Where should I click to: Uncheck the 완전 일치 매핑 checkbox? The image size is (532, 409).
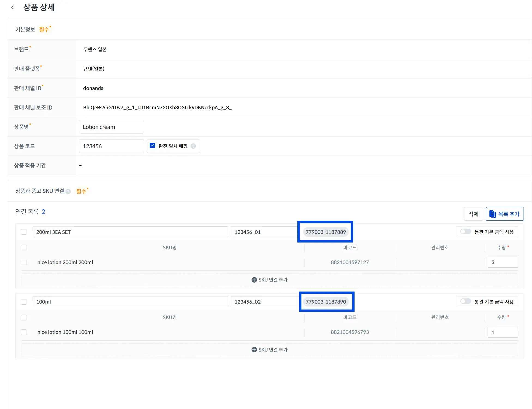[x=152, y=146]
